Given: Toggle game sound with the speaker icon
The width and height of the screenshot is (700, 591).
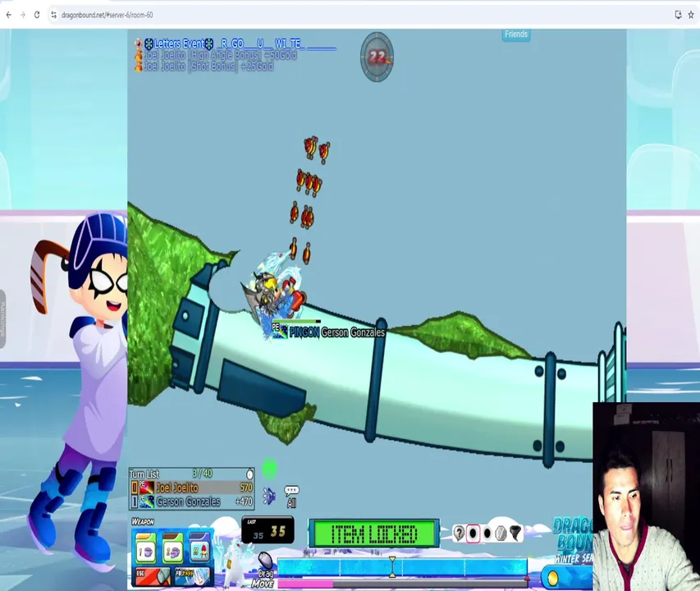Looking at the screenshot, I should 268,496.
